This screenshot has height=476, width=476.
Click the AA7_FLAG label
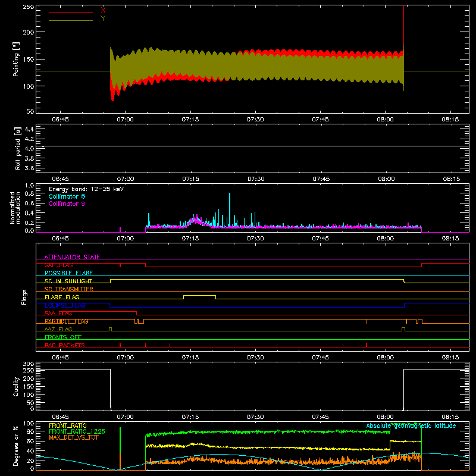[58, 329]
